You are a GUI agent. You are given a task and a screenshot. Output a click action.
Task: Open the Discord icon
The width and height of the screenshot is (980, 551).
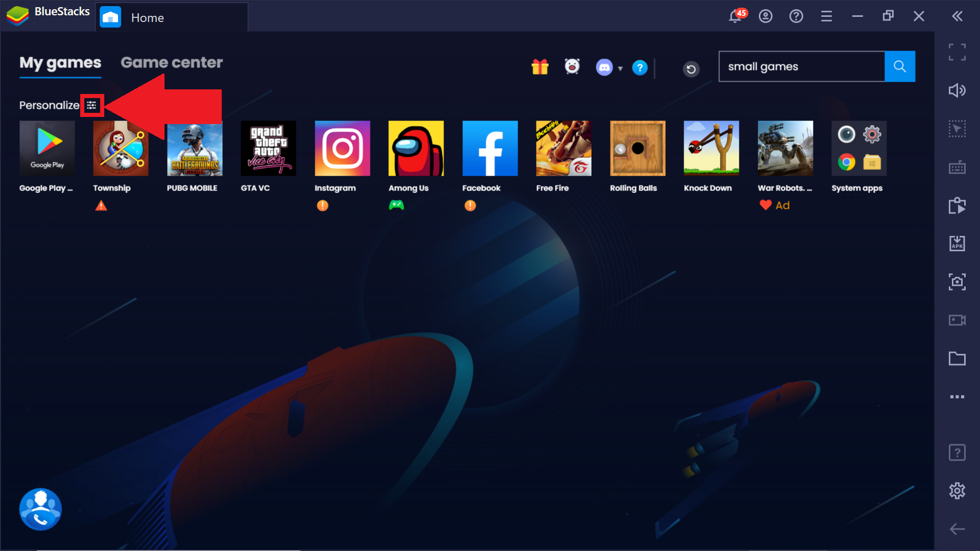(x=604, y=67)
